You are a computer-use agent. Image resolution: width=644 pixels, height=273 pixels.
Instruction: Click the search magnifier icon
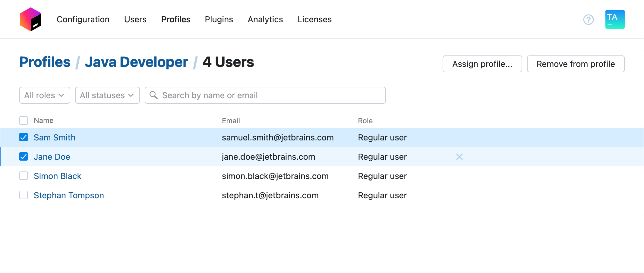(154, 95)
